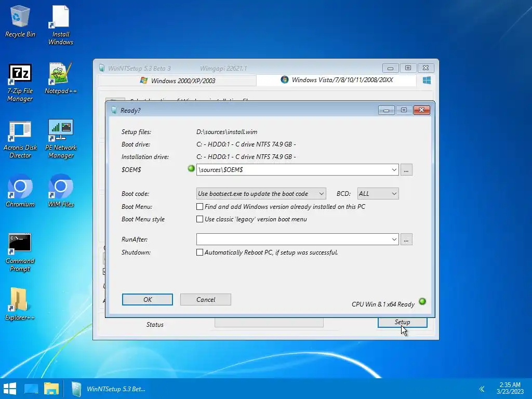Viewport: 532px width, 399px height.
Task: Open the blue desktop taskbar icon
Action: pyautogui.click(x=31, y=389)
